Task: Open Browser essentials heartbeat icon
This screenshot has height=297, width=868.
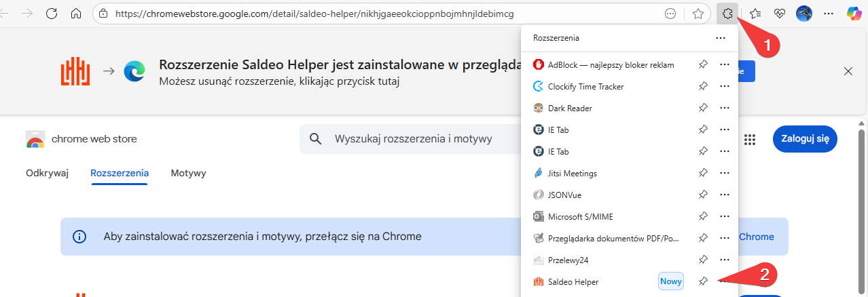Action: pos(780,14)
